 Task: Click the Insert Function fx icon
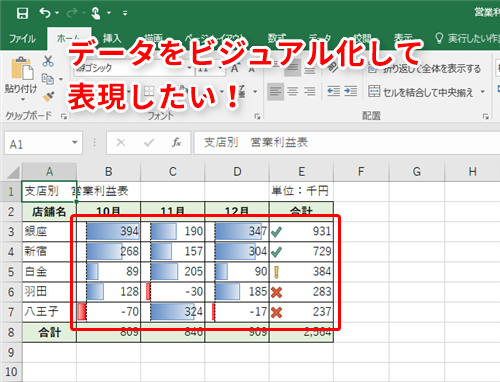point(176,143)
